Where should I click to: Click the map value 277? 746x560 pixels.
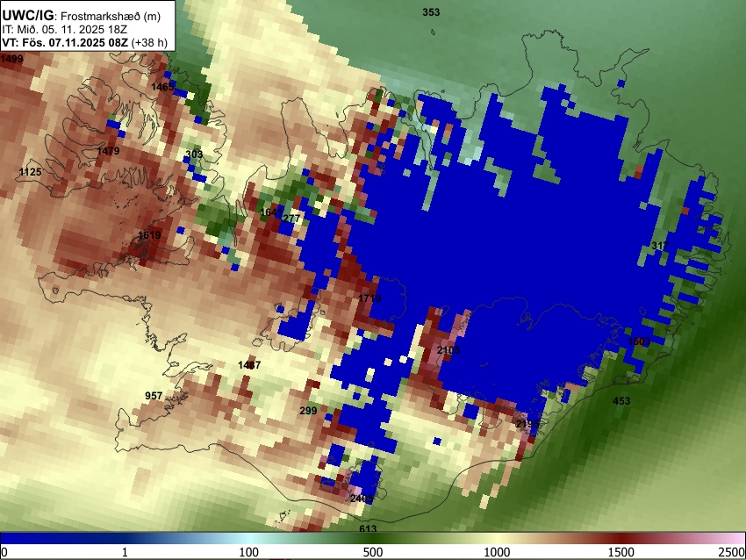tap(291, 219)
